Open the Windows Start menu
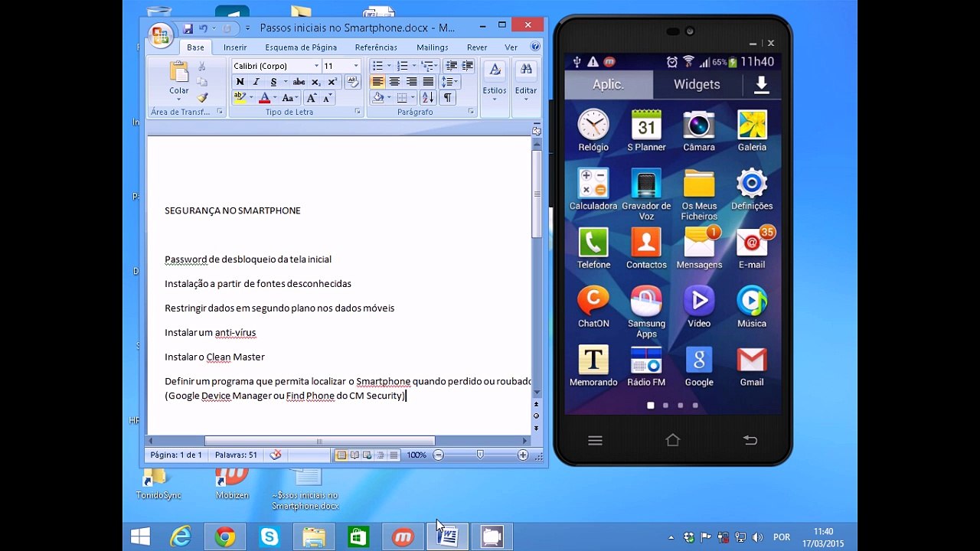This screenshot has width=980, height=551. (x=140, y=537)
